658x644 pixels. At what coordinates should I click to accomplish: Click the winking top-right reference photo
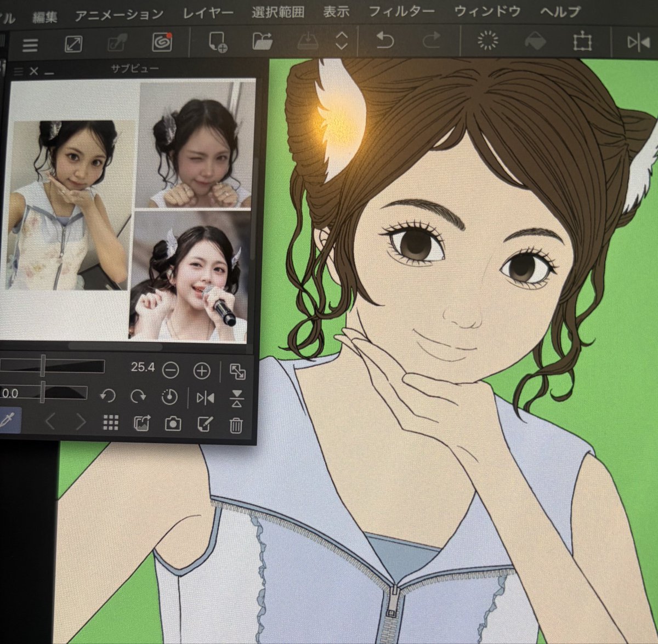coord(196,146)
